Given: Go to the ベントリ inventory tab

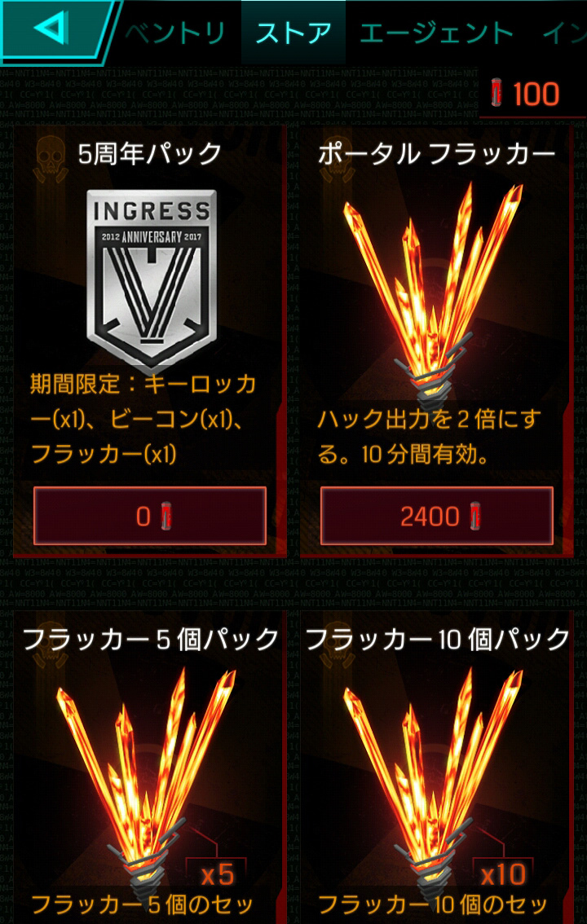Looking at the screenshot, I should point(175,33).
